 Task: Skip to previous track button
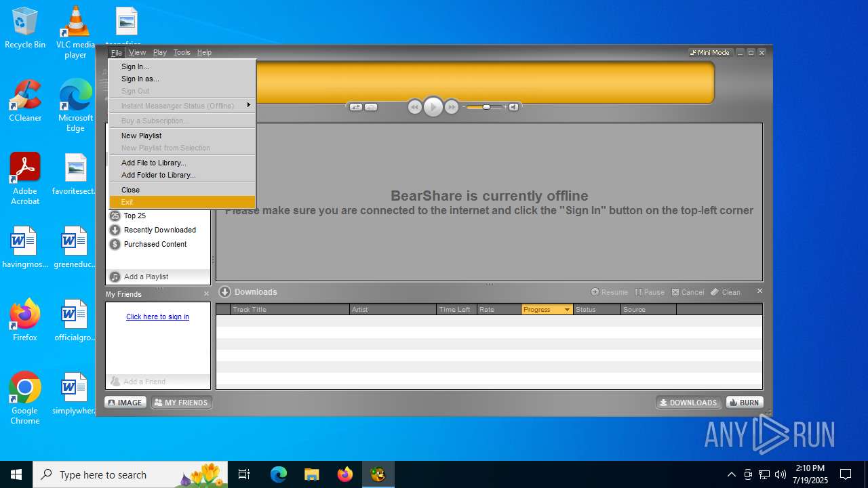point(415,107)
